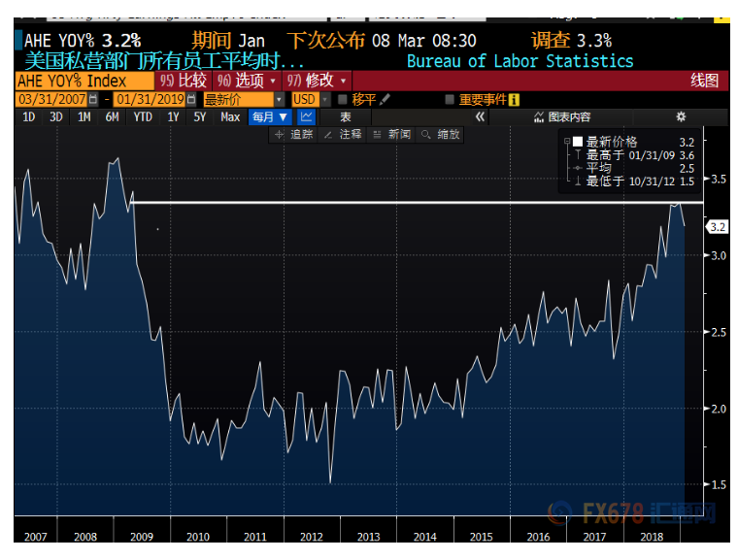Select the 追踪 crosshair tool
The image size is (738, 560).
(x=294, y=135)
